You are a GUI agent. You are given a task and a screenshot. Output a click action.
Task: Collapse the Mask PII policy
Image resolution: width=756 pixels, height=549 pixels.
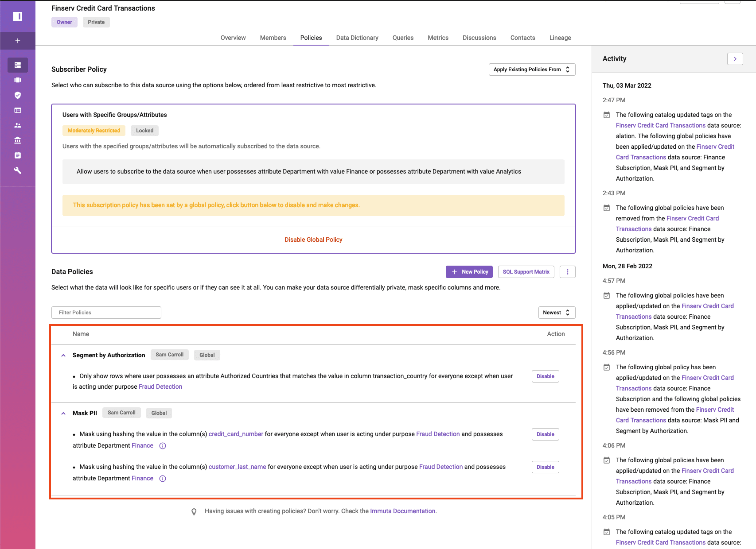[x=63, y=414]
